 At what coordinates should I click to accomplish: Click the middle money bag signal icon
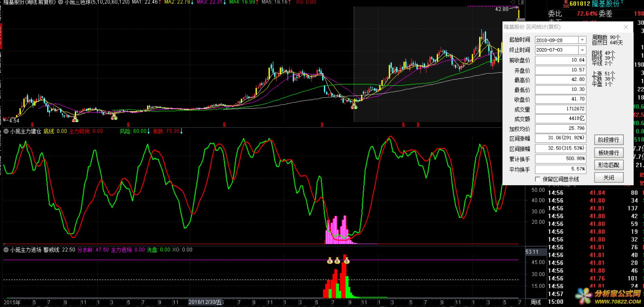pos(337,261)
